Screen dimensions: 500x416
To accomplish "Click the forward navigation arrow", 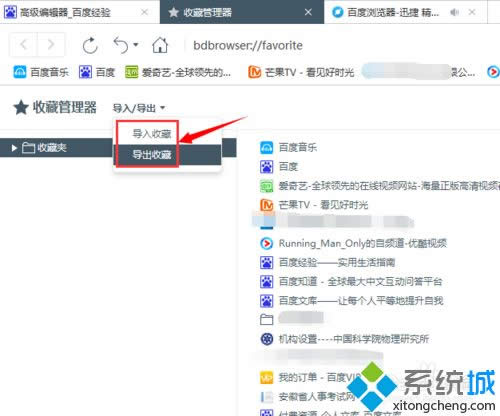I will 51,44.
